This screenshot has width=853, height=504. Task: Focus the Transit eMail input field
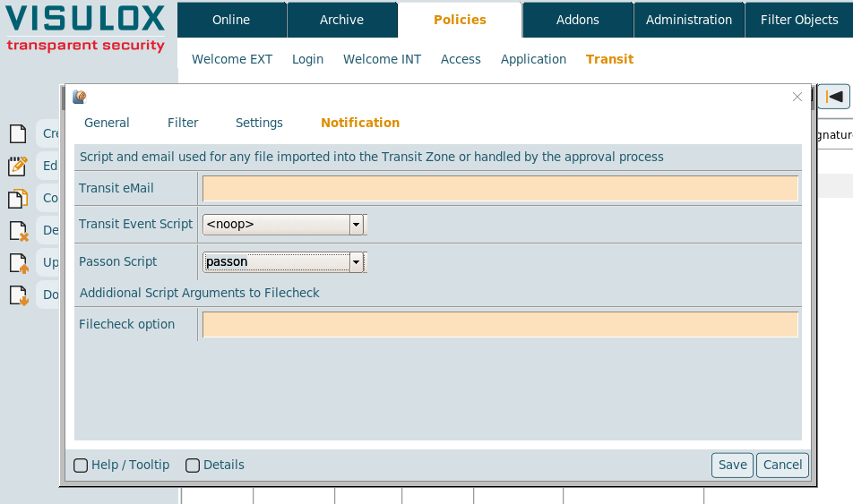500,189
